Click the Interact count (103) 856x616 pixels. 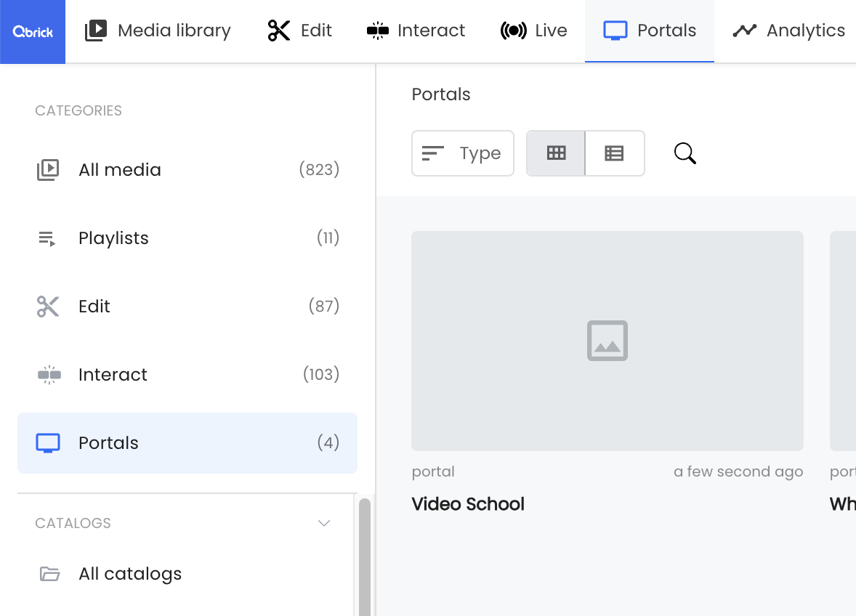point(321,374)
